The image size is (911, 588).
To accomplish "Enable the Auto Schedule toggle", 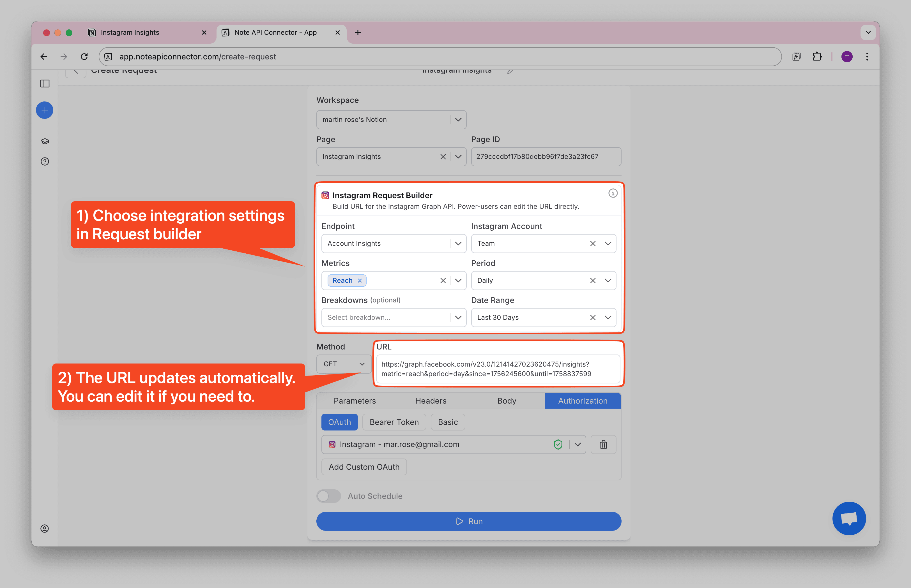I will pos(329,496).
